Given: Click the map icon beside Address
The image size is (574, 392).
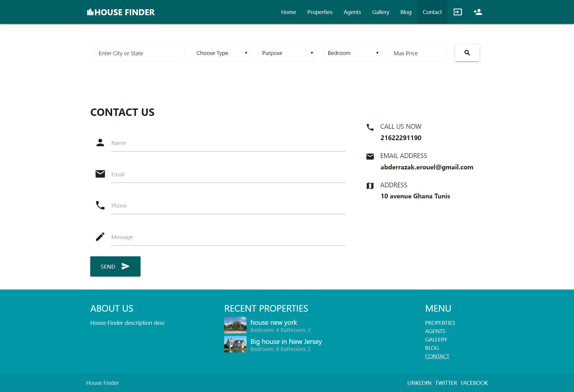Looking at the screenshot, I should (x=370, y=186).
